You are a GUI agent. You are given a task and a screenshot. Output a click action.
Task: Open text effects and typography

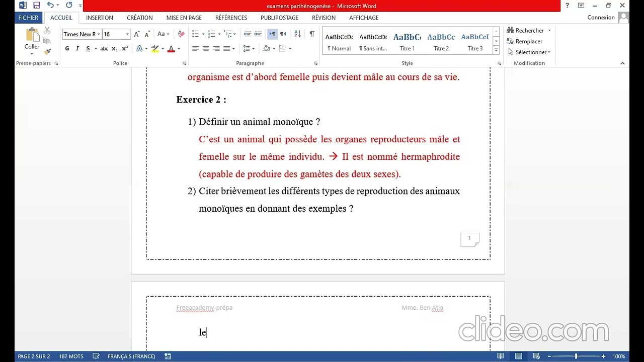pyautogui.click(x=139, y=49)
